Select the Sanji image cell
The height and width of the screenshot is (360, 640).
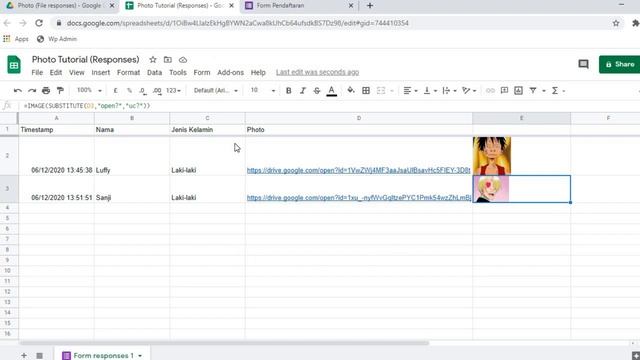coord(522,189)
